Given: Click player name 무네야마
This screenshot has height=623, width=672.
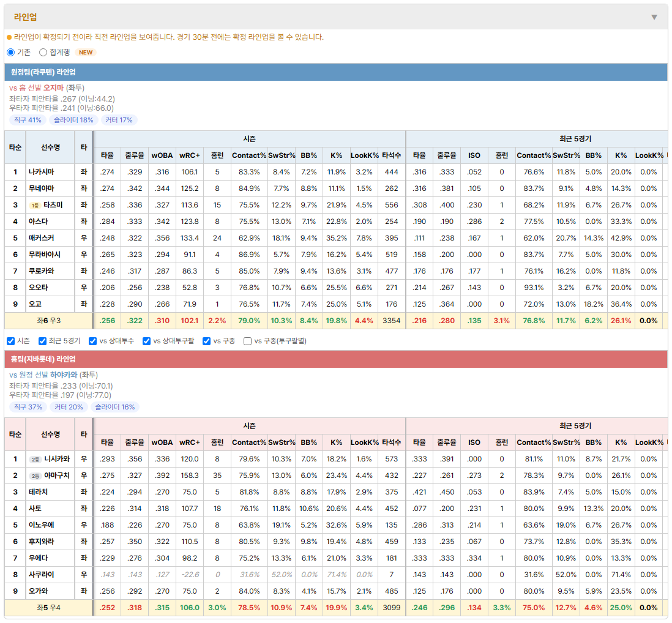Looking at the screenshot, I should click(x=42, y=188).
